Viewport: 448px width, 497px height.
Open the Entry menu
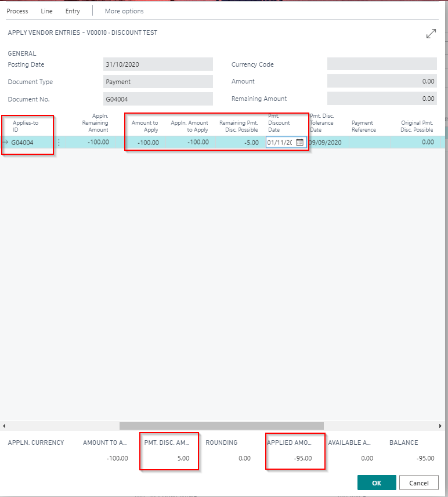coord(73,11)
